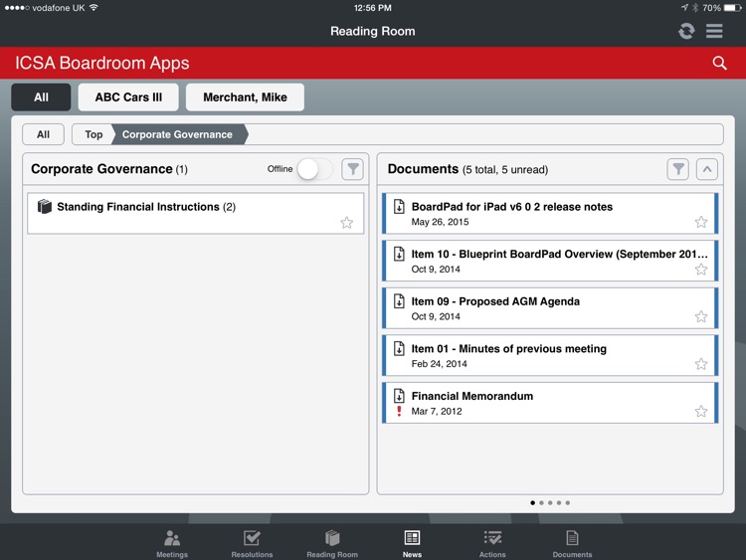Screen dimensions: 746x560
Task: Tap download icon for BoardPad release notes
Action: [x=399, y=207]
